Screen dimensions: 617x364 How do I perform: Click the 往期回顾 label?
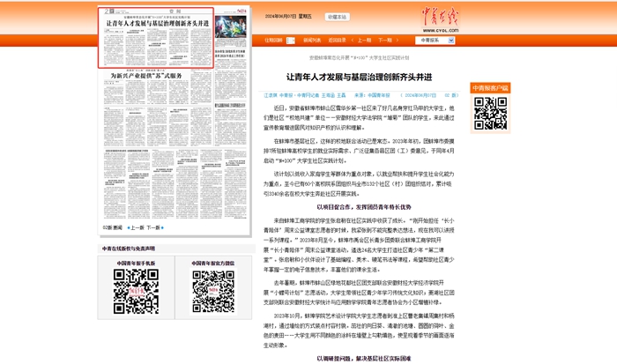(x=272, y=40)
